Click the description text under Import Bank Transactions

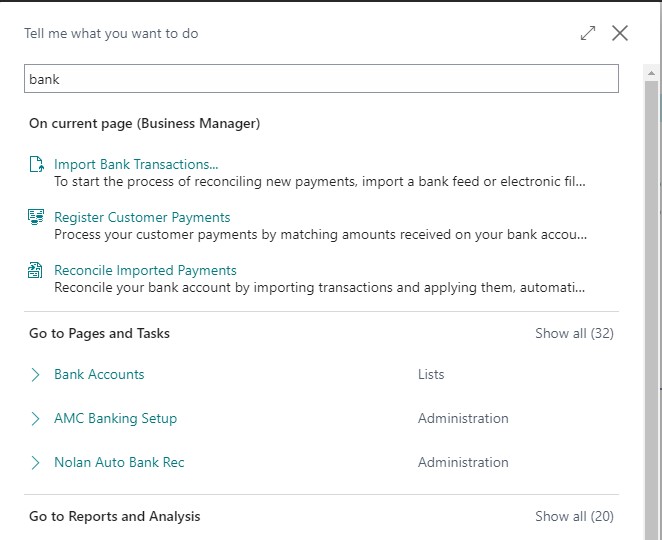pos(320,182)
